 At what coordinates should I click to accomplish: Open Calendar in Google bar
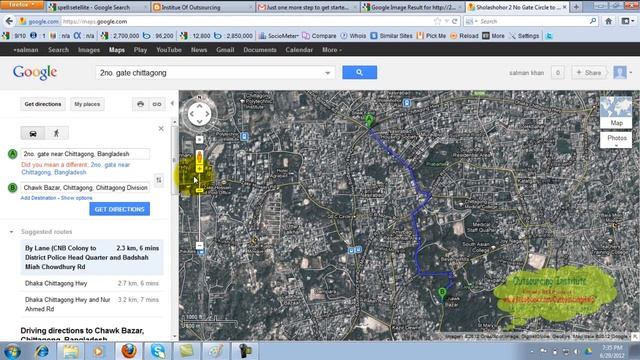pos(299,50)
